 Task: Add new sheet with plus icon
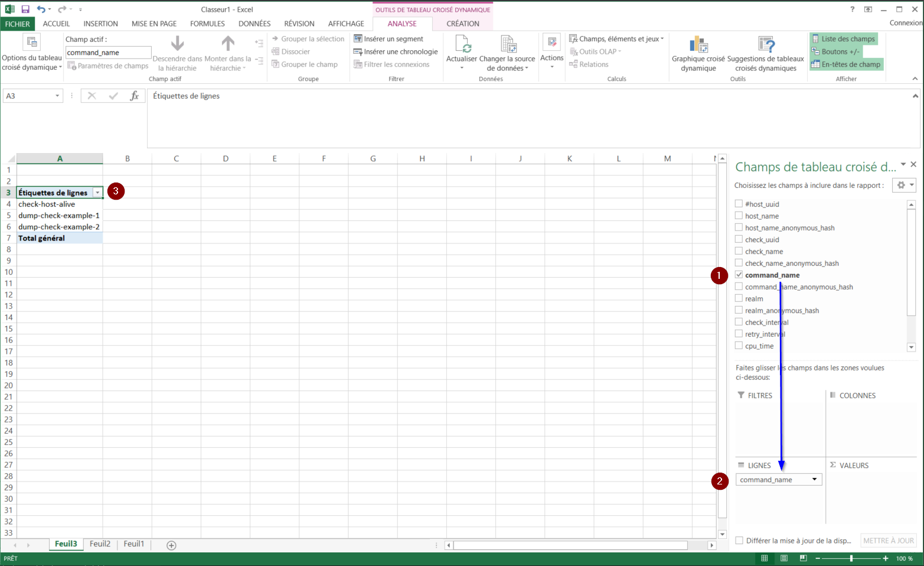click(x=171, y=545)
